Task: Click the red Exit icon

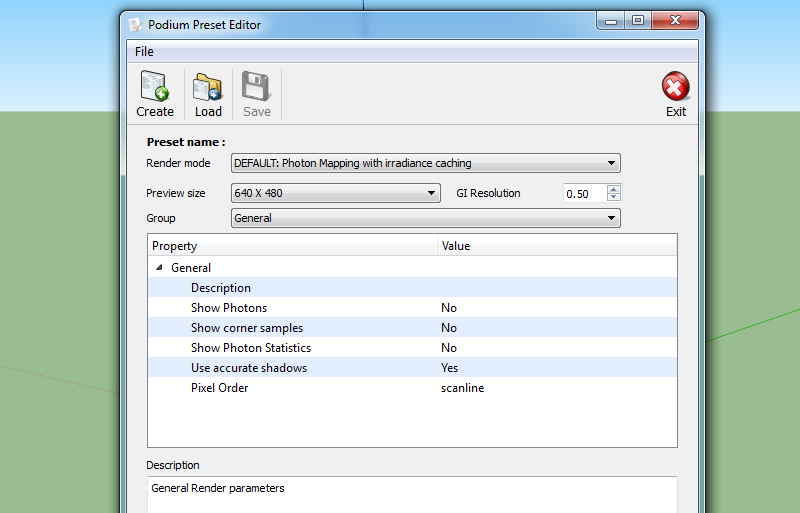Action: (x=676, y=86)
